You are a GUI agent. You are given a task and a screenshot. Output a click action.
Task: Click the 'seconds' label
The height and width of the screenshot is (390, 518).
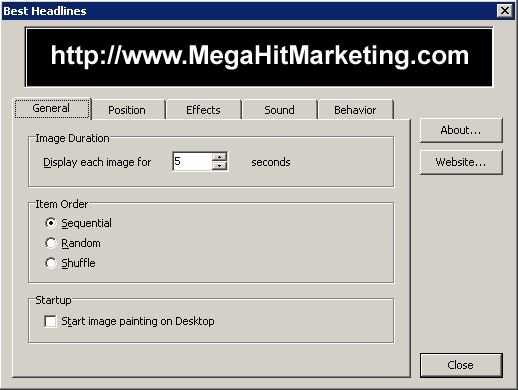click(271, 162)
